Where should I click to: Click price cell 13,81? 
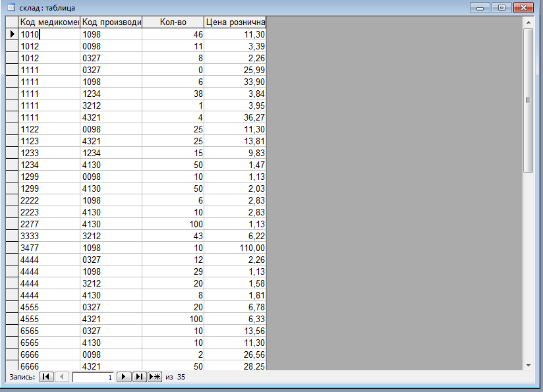[235, 141]
